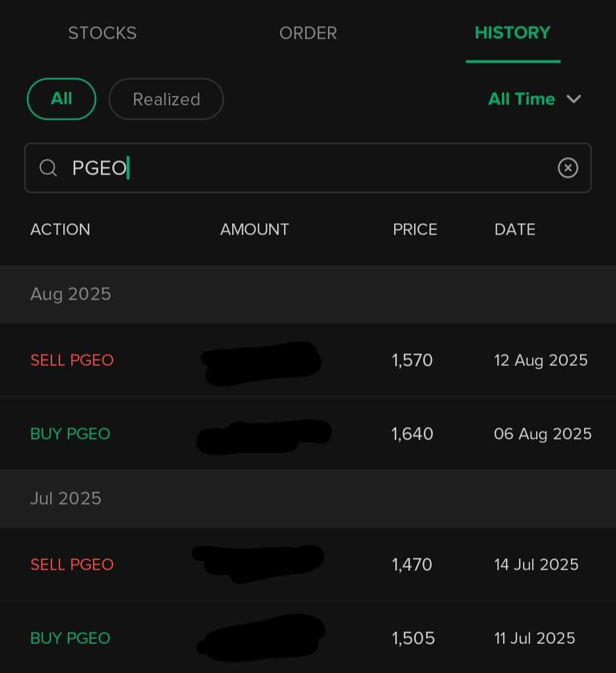The image size is (616, 673).
Task: Tap the DATE column header
Action: point(515,229)
